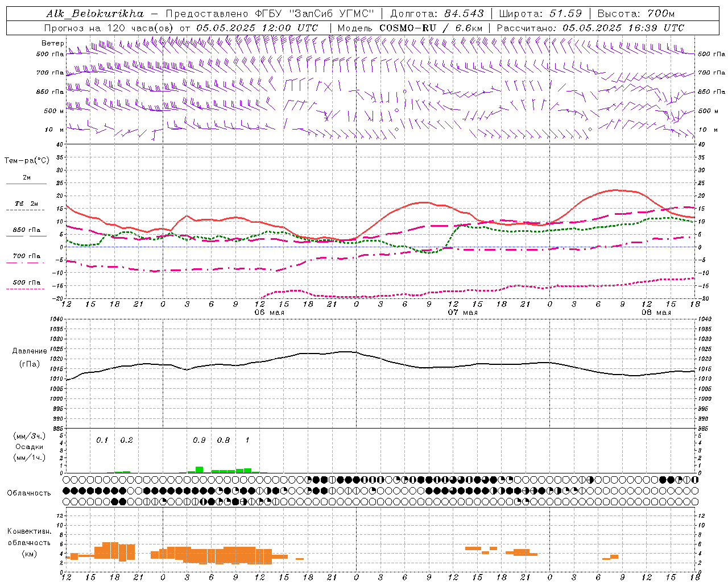Select the longitude value Долгота: 84.543
Screen dimensions: 728x582
(x=437, y=14)
